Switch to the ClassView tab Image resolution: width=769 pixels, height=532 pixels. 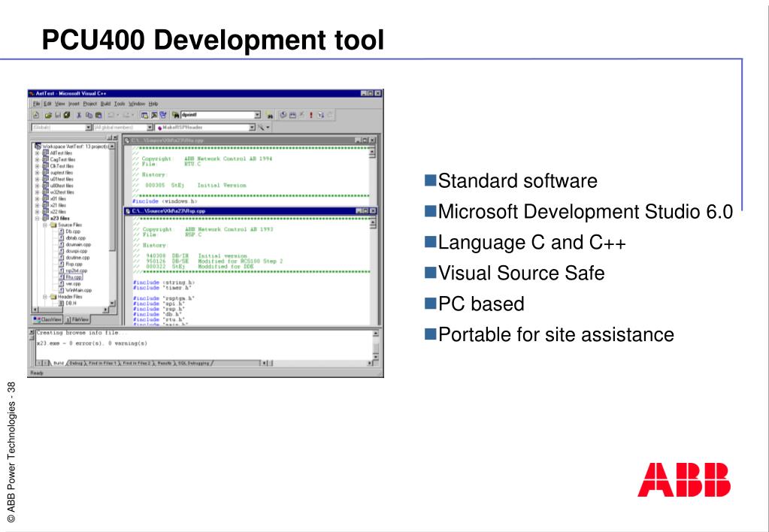(47, 319)
